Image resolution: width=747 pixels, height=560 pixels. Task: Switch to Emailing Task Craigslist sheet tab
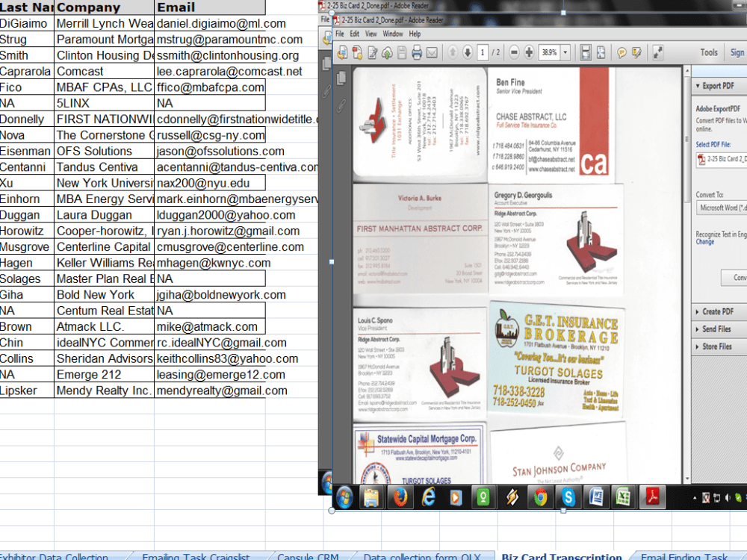click(x=195, y=556)
